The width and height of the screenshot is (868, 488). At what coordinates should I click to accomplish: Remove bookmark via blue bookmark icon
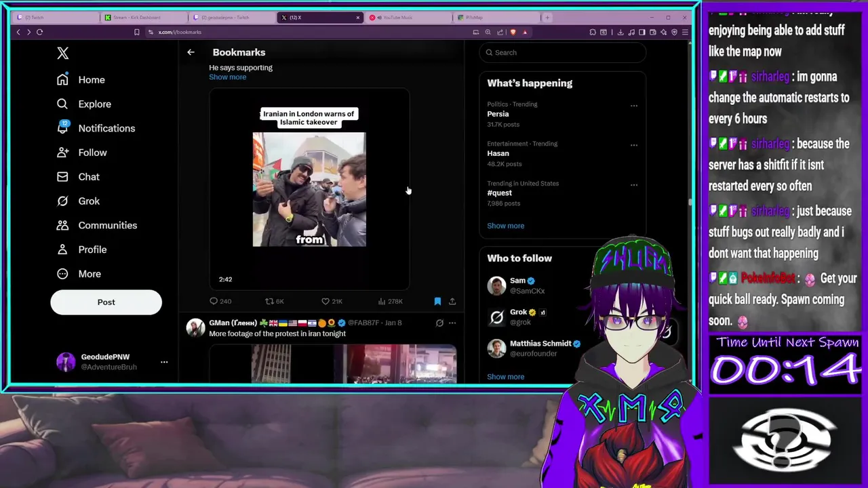point(437,302)
